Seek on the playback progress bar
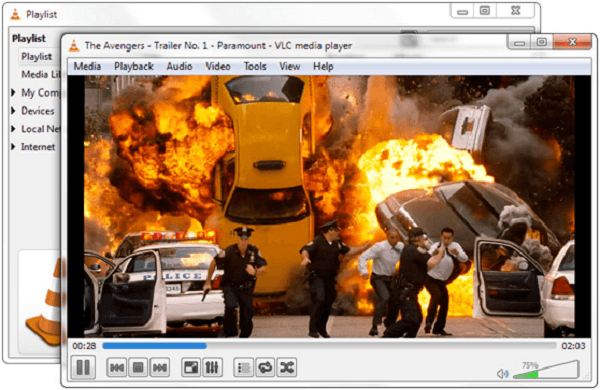 point(329,346)
